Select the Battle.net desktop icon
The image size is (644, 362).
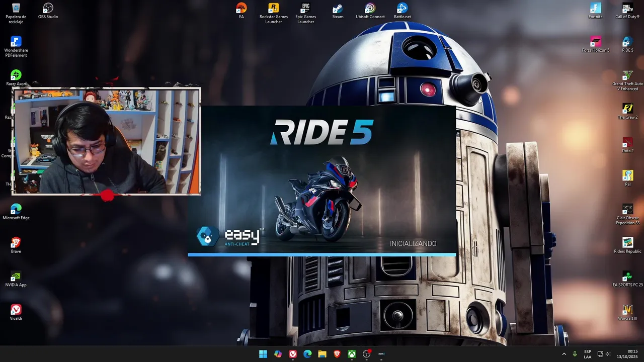pyautogui.click(x=403, y=11)
